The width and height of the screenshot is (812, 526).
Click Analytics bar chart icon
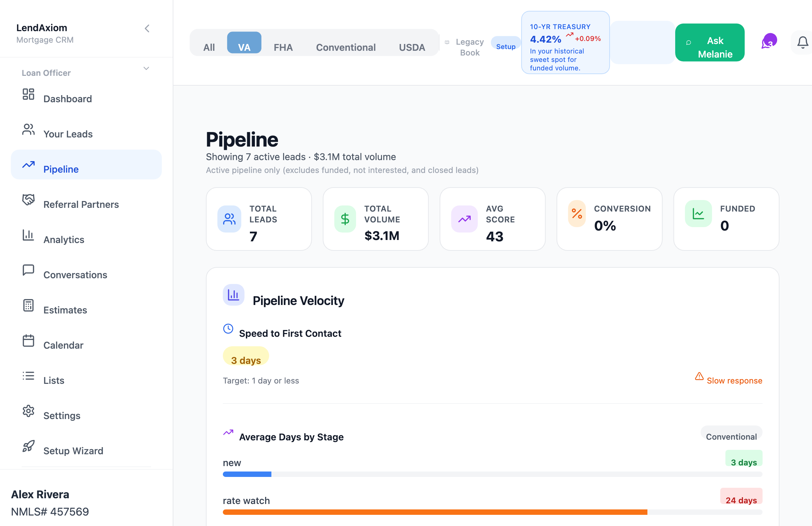point(28,235)
